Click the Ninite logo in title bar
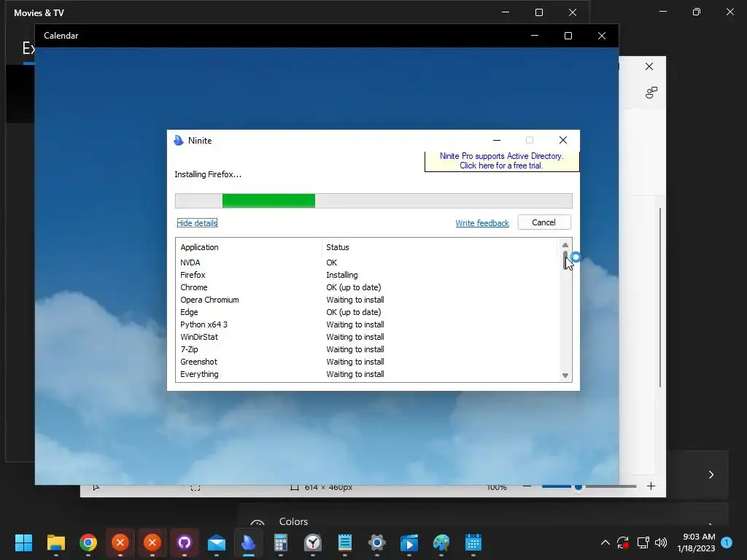The height and width of the screenshot is (560, 747). click(x=179, y=141)
